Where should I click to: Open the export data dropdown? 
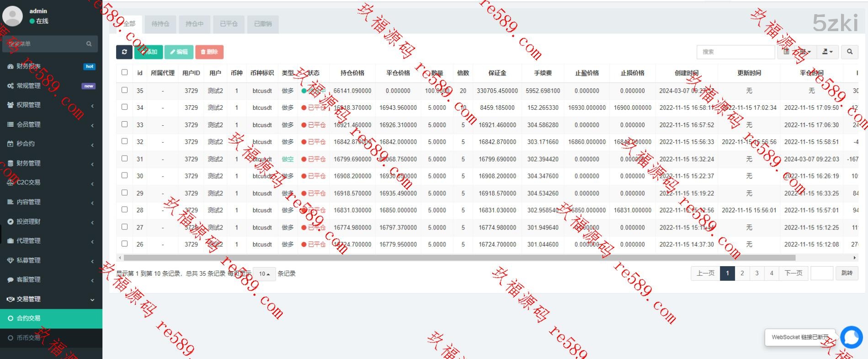827,52
